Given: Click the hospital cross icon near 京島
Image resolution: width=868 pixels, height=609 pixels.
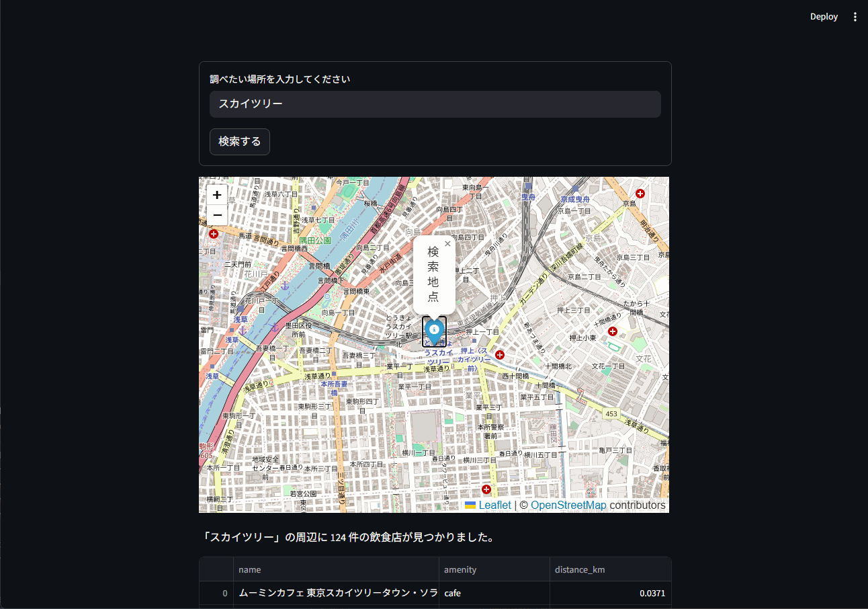Looking at the screenshot, I should [x=640, y=194].
